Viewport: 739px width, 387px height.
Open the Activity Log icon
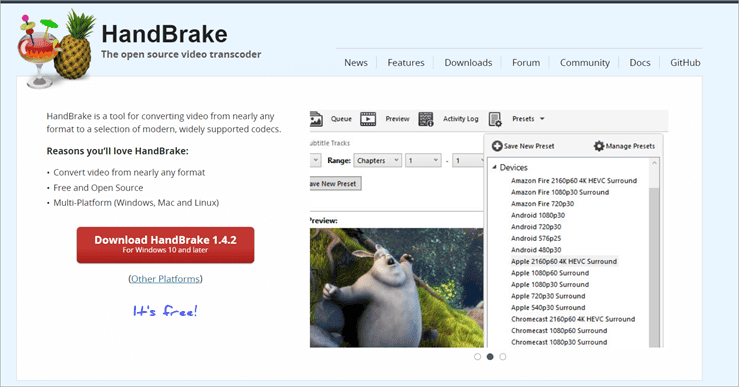tap(426, 119)
